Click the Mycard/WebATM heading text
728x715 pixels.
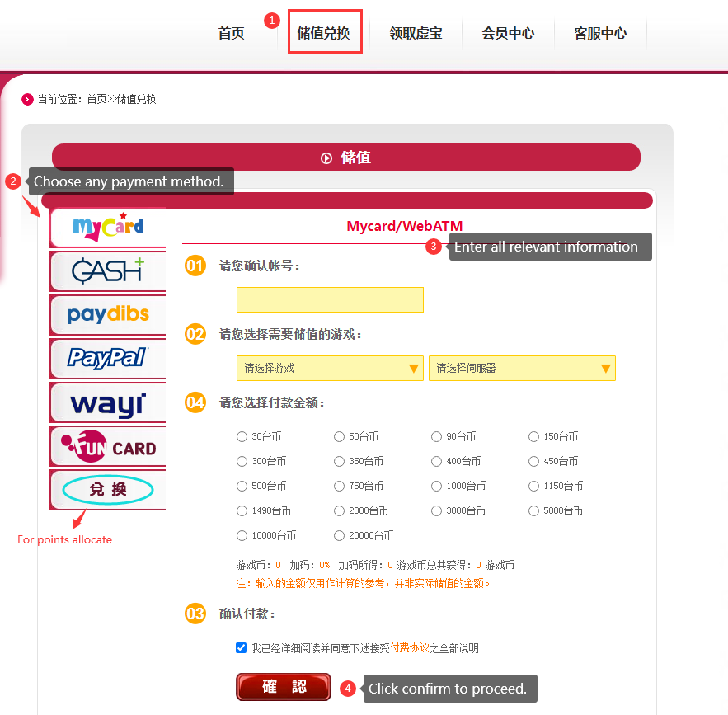click(x=404, y=226)
